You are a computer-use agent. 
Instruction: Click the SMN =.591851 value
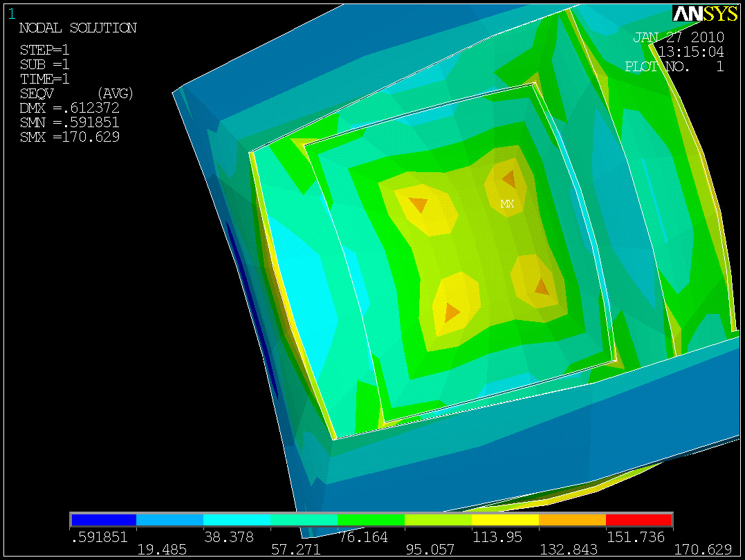click(69, 122)
